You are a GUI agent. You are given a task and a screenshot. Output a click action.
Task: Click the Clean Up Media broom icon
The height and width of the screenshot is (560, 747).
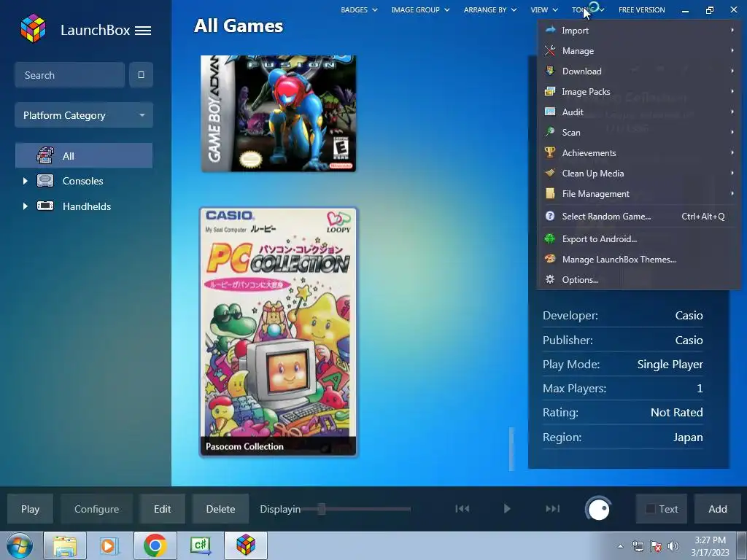[x=550, y=173]
